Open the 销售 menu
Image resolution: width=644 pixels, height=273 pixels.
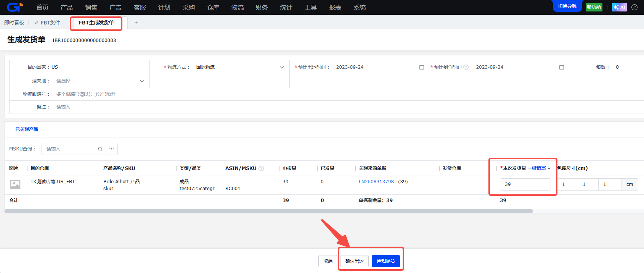pyautogui.click(x=91, y=7)
